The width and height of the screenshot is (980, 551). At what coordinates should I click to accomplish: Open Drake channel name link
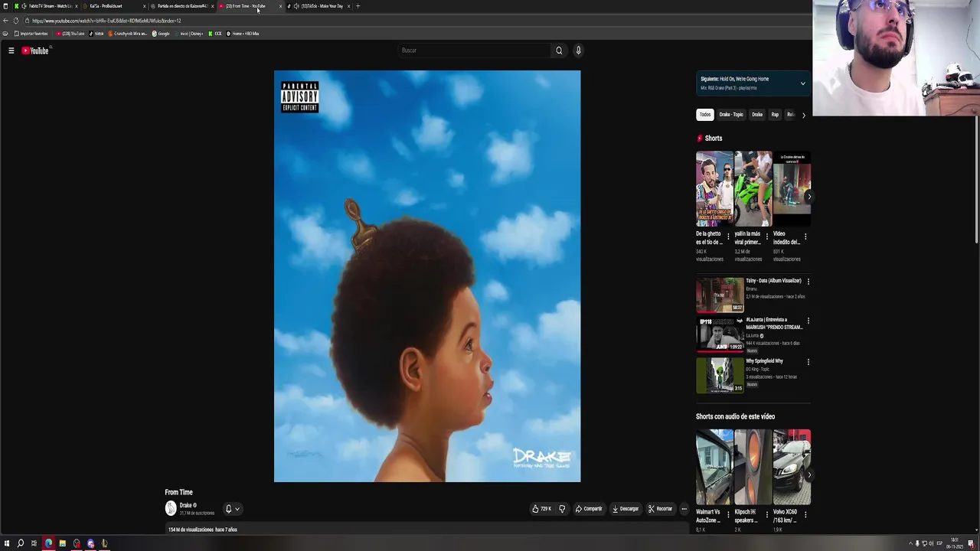click(x=185, y=505)
